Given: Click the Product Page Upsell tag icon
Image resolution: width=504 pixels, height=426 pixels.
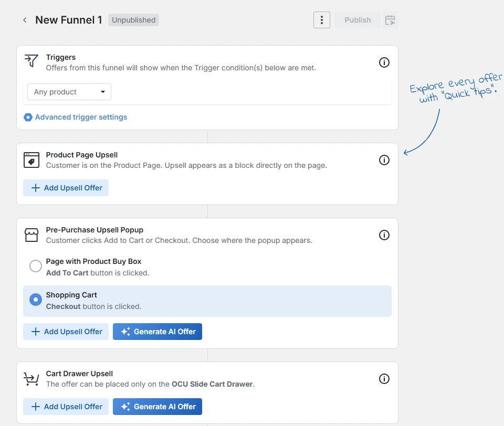Looking at the screenshot, I should (x=31, y=160).
